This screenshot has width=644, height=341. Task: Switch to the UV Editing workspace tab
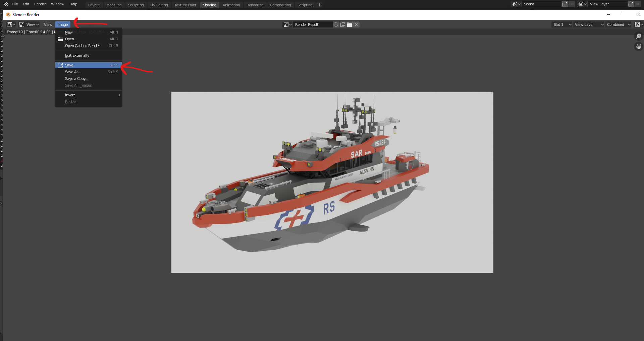pos(159,5)
